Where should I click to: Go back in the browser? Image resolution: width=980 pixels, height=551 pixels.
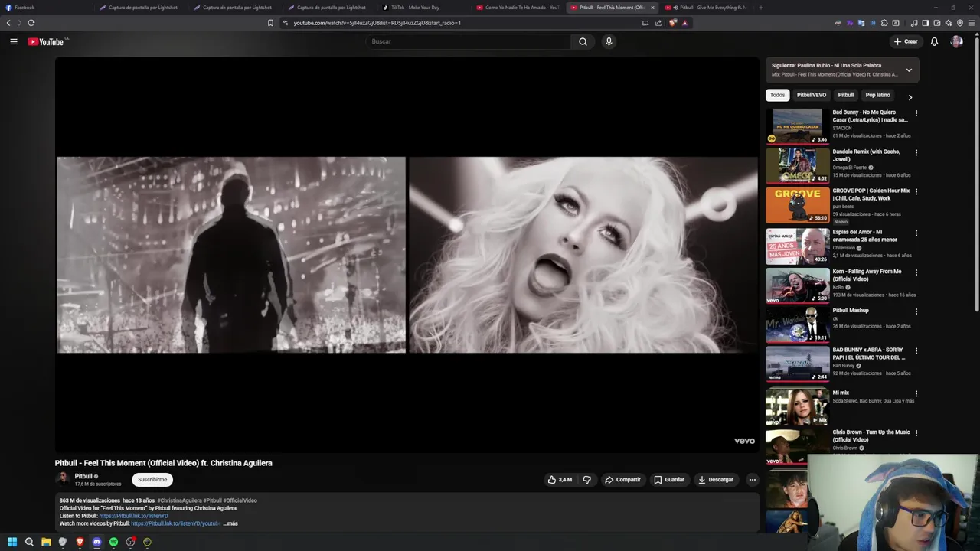click(x=8, y=23)
